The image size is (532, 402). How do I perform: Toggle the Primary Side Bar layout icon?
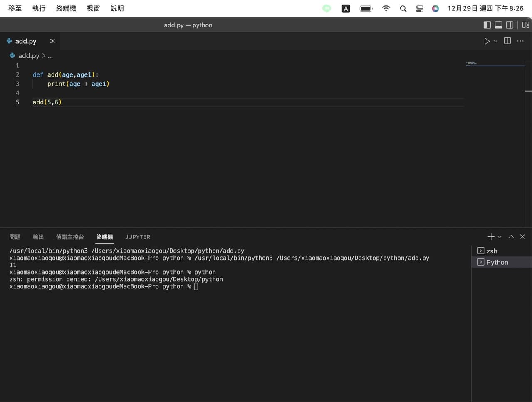(x=487, y=25)
